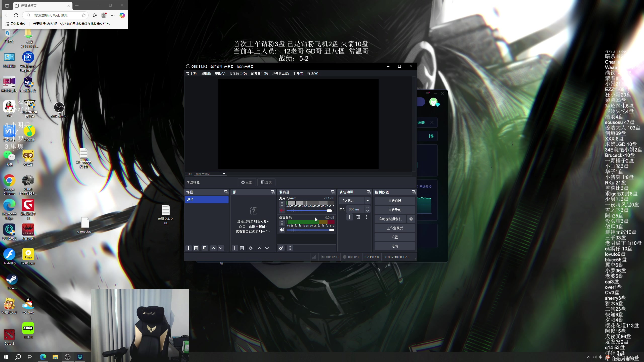Select the 场景 scene list item
Screen dimensions: 644x362
click(207, 200)
